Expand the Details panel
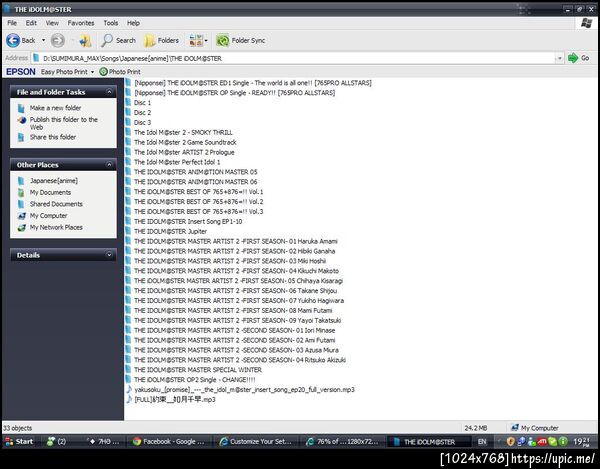The width and height of the screenshot is (600, 469). (109, 255)
